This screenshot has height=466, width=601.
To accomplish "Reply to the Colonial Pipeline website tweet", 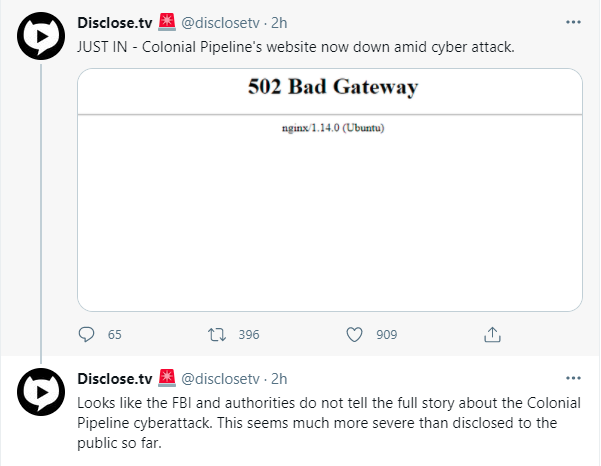I will click(86, 335).
